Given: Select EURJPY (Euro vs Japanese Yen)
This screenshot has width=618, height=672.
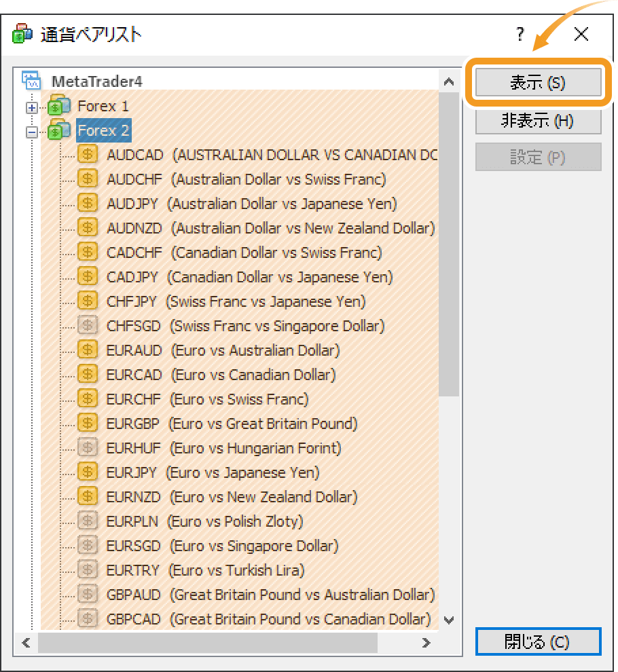Looking at the screenshot, I should pyautogui.click(x=213, y=472).
